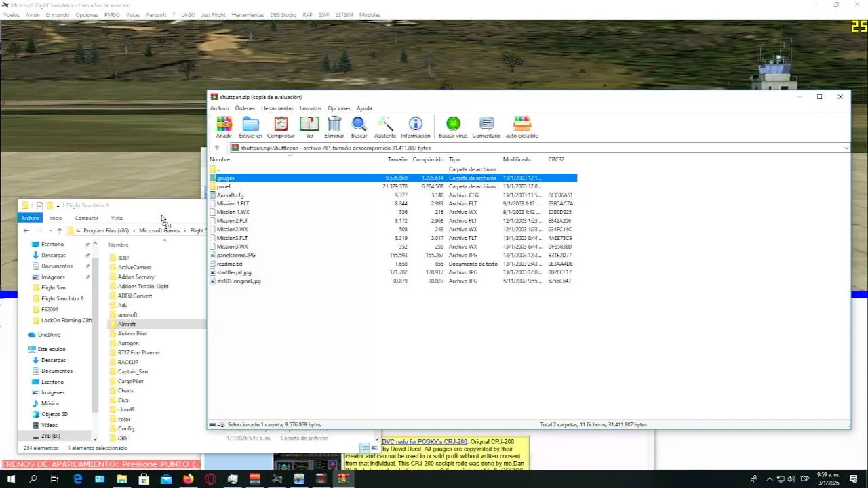Sort by the Tamaño column in WinRAR
Image resolution: width=868 pixels, height=488 pixels.
(x=397, y=159)
